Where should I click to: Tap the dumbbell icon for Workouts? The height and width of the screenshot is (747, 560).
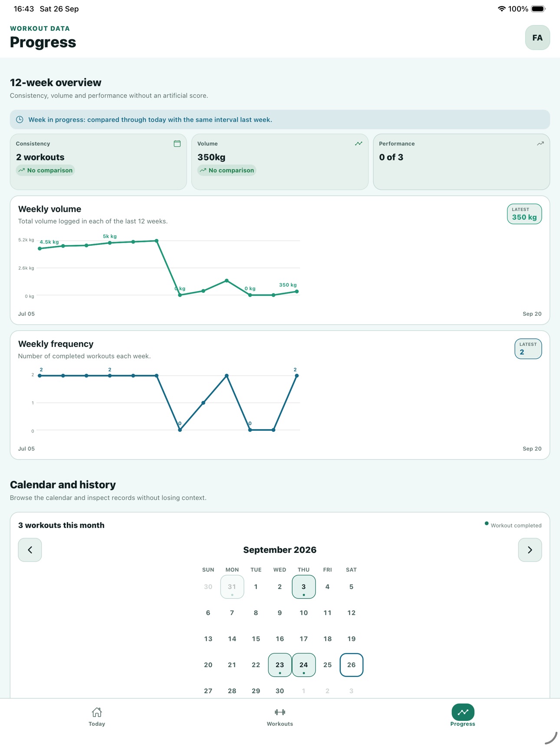pyautogui.click(x=280, y=712)
